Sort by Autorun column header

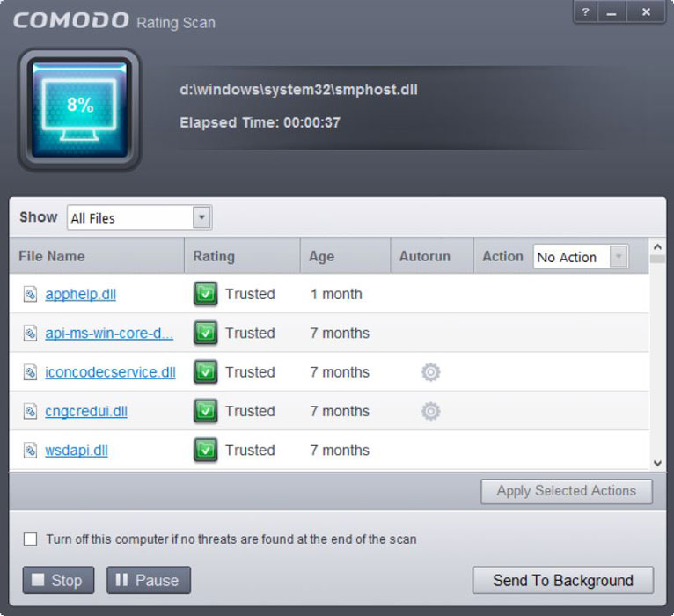click(432, 256)
